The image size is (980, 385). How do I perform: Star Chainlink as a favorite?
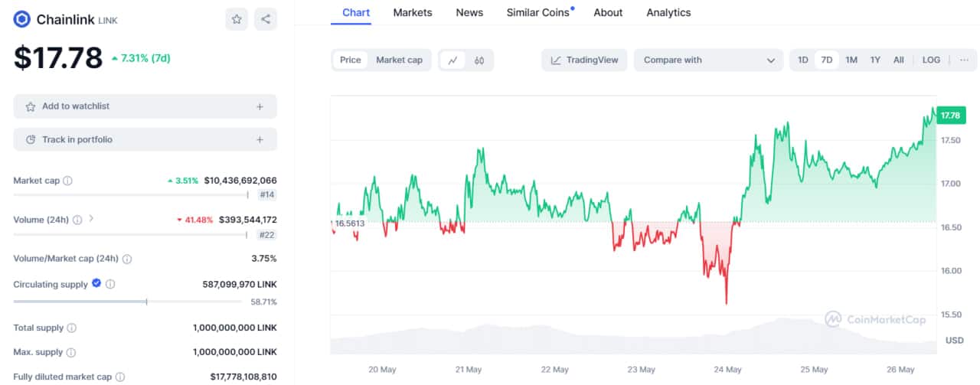click(x=237, y=19)
